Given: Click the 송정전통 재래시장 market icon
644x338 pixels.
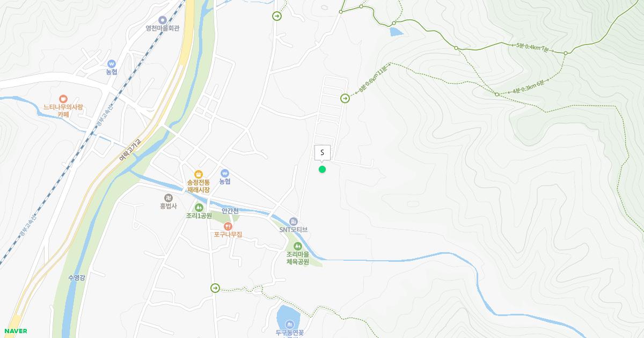Looking at the screenshot, I should [199, 173].
